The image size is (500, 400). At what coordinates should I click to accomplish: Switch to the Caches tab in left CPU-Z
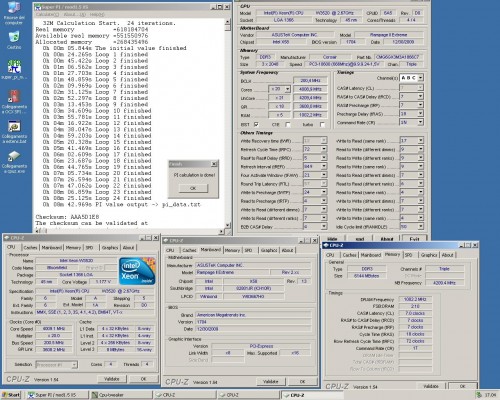30,247
